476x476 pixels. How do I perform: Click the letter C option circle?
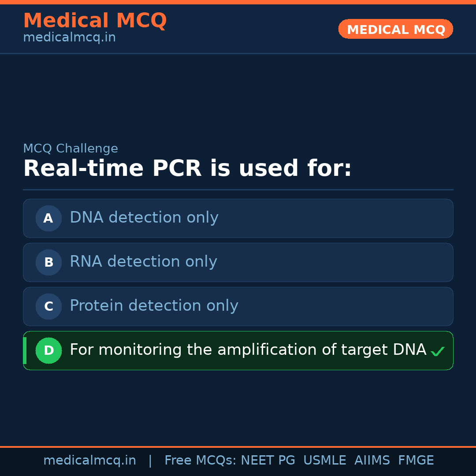point(48,306)
